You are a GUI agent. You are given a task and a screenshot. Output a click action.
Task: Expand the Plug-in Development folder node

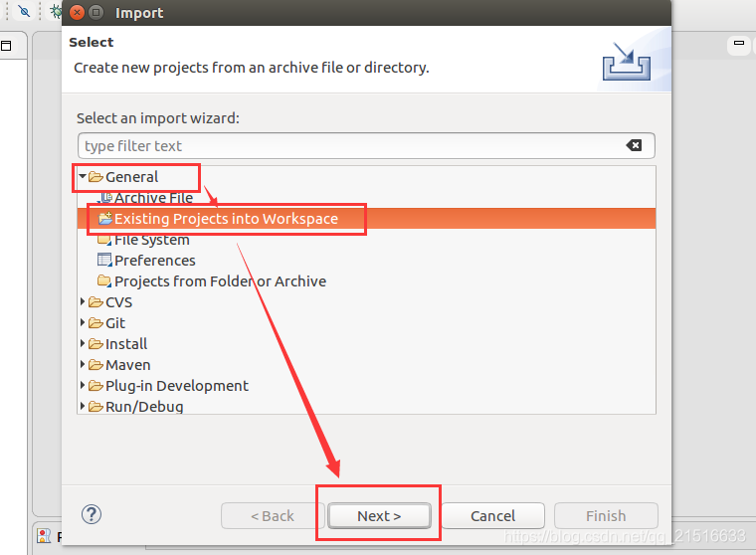(83, 385)
